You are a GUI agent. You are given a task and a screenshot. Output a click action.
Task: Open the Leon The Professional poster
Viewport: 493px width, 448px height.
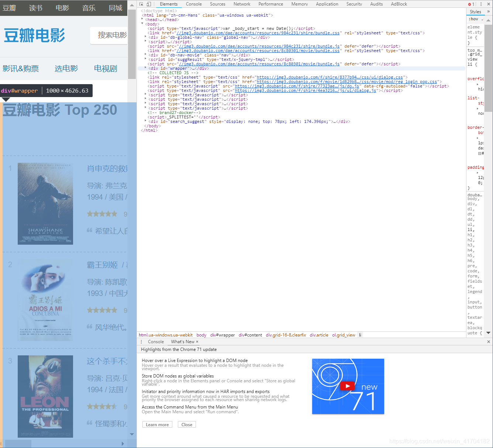[x=45, y=396]
